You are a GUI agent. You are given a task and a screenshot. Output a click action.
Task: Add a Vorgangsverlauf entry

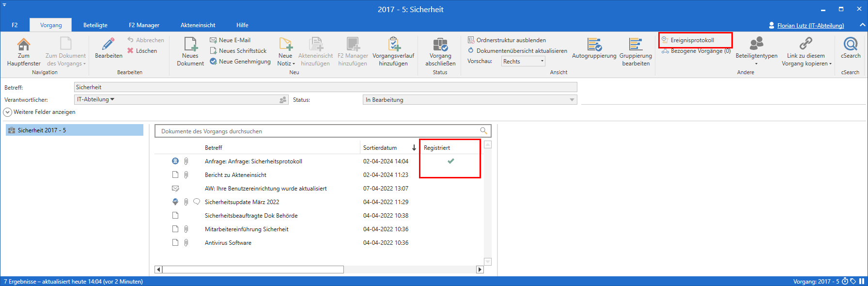393,45
